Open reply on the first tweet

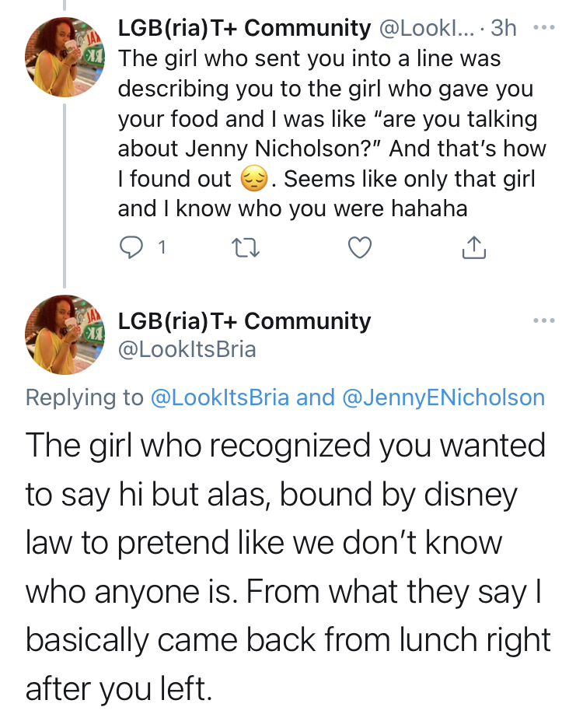click(131, 247)
